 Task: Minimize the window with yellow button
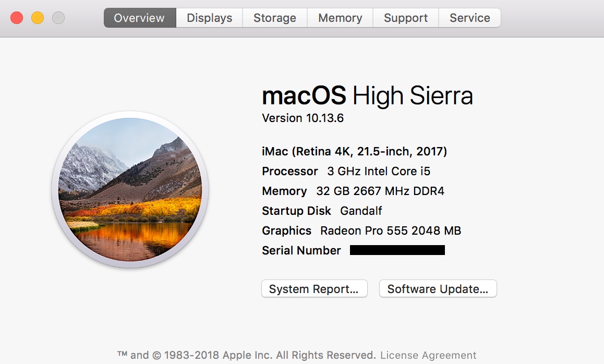(38, 18)
